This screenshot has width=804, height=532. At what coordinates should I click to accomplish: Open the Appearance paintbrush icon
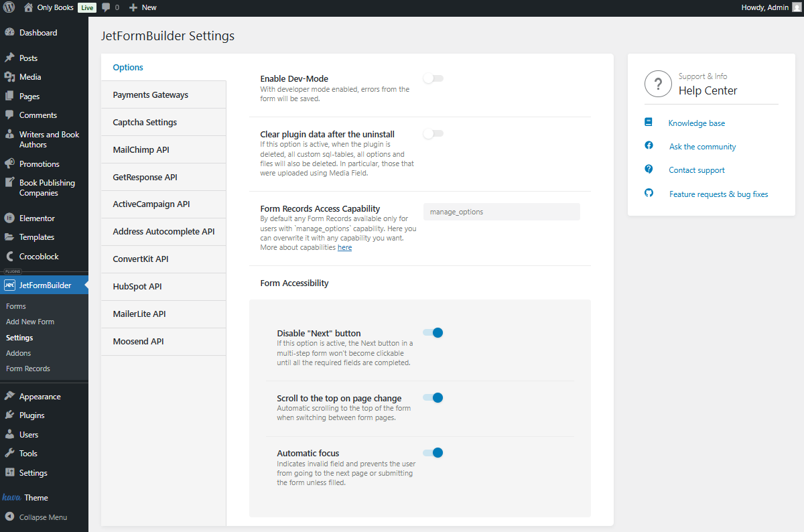[10, 395]
